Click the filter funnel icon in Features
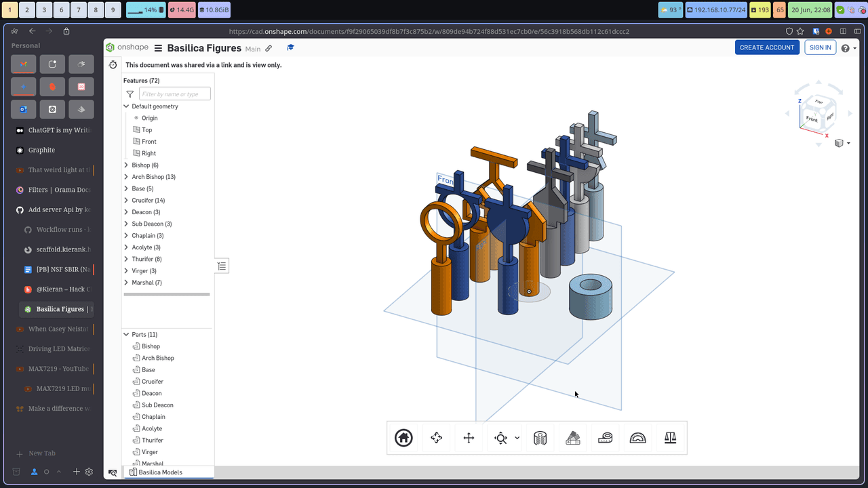 coord(130,94)
